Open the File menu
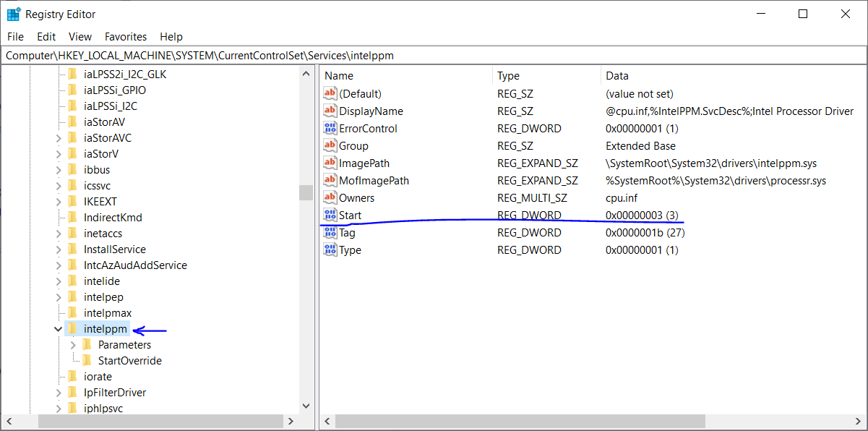 click(15, 36)
